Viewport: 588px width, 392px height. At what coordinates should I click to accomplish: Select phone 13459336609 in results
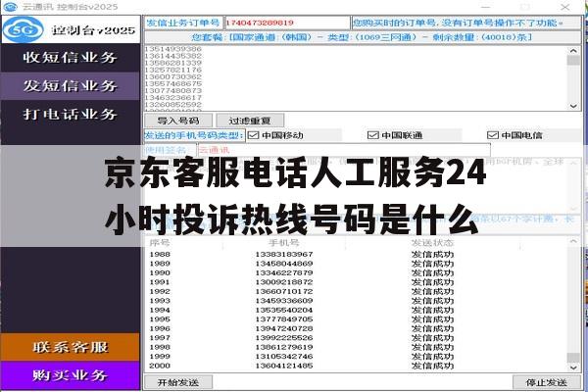284,301
